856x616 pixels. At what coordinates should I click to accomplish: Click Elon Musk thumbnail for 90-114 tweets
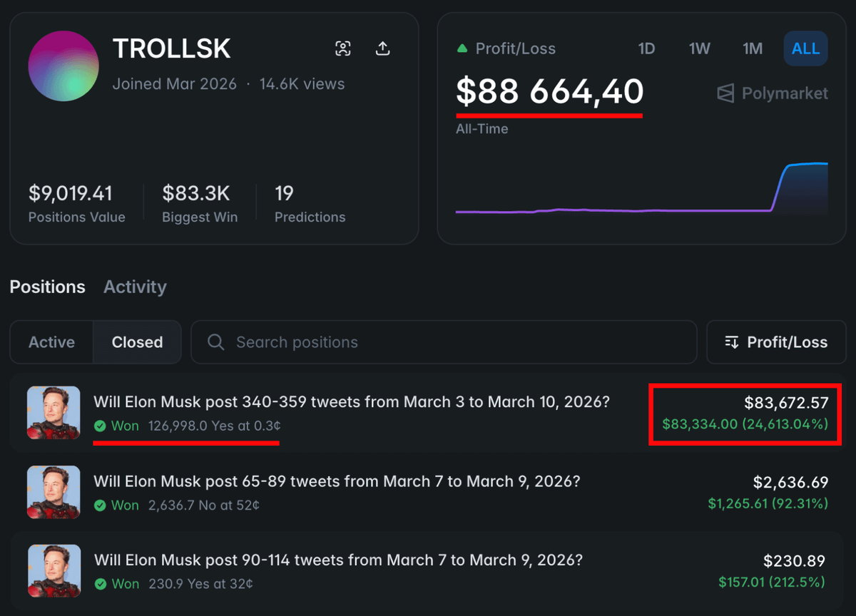[x=53, y=571]
